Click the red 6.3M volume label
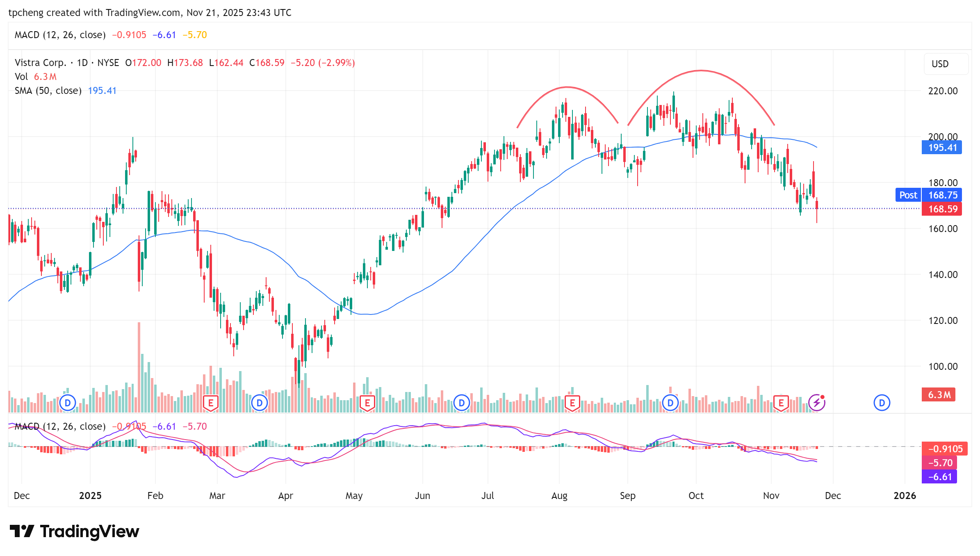The width and height of the screenshot is (980, 556). (x=939, y=394)
